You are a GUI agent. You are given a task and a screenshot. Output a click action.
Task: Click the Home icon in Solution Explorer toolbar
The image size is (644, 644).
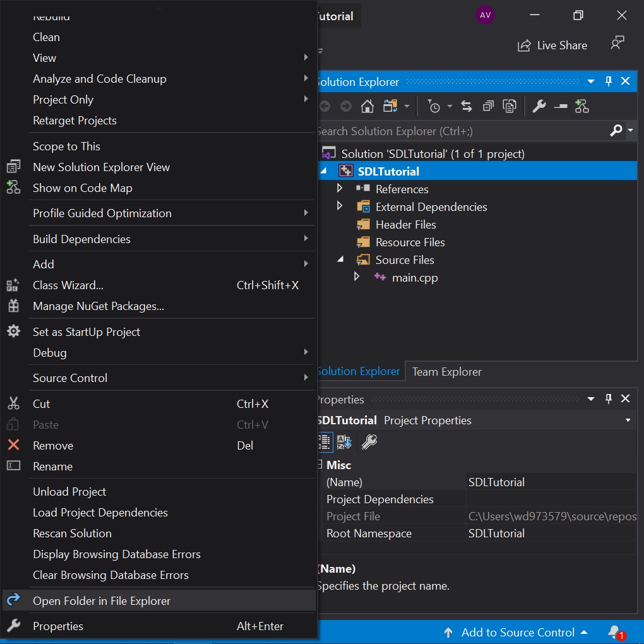[367, 106]
